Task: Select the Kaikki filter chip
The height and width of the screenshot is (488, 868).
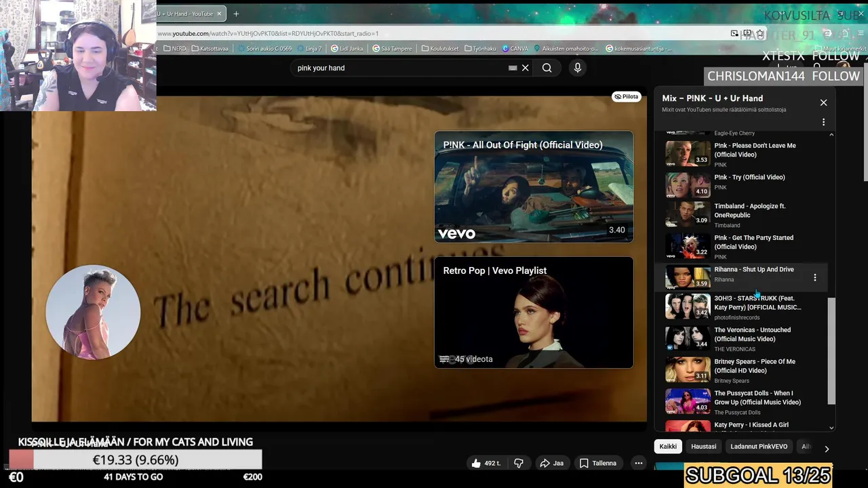Action: tap(668, 446)
